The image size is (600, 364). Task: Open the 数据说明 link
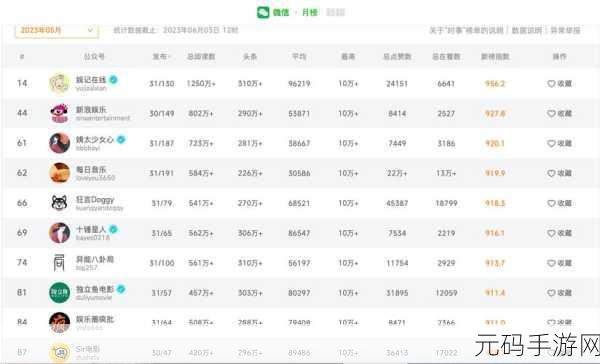click(x=527, y=30)
